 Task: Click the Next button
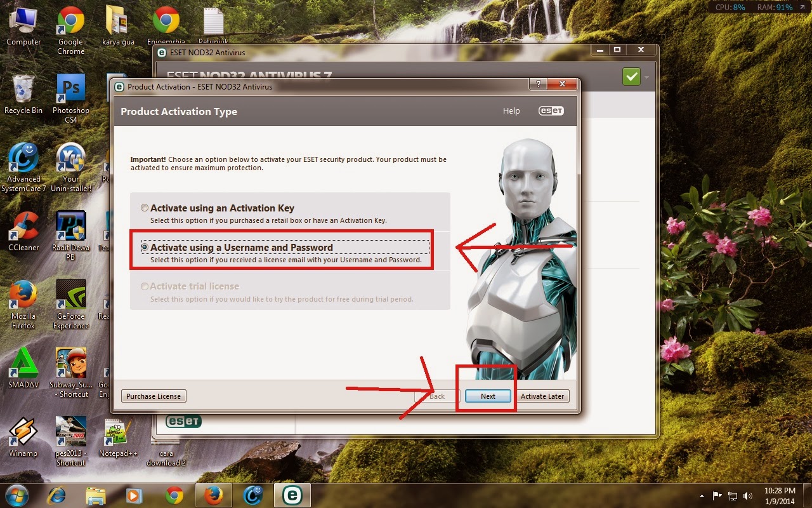pyautogui.click(x=488, y=396)
